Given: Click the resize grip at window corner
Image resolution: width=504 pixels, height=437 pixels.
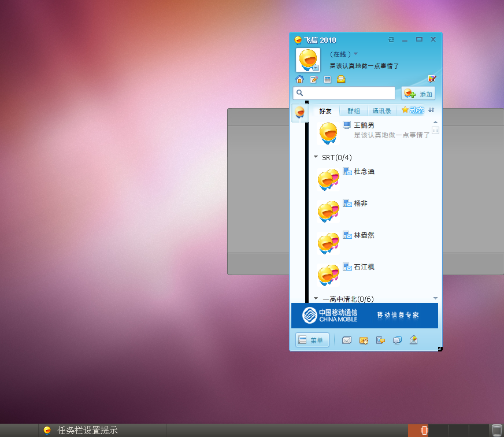Looking at the screenshot, I should [x=440, y=349].
